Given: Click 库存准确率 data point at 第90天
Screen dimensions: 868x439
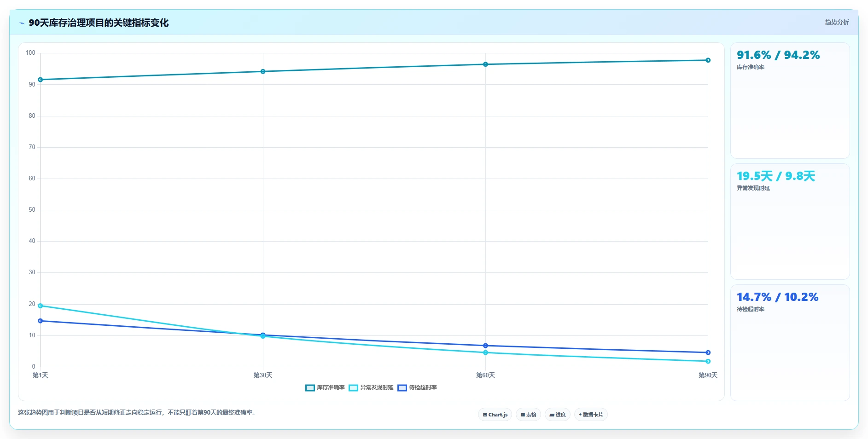Looking at the screenshot, I should pyautogui.click(x=708, y=60).
